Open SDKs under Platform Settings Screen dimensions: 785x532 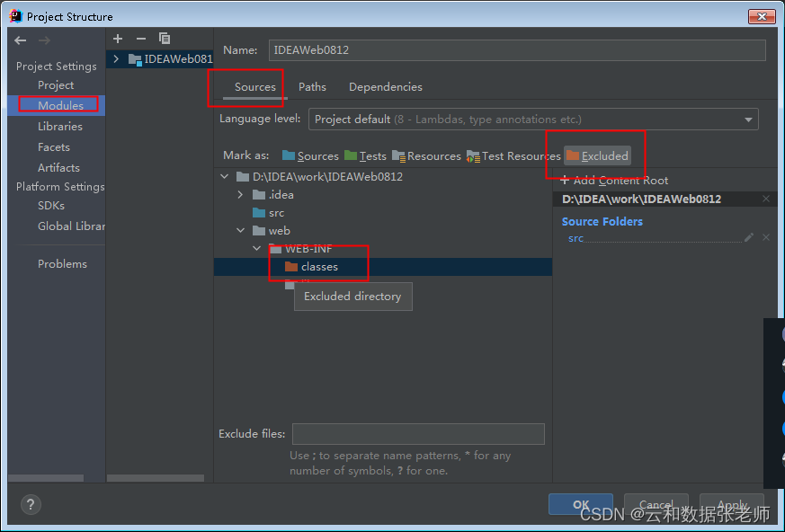coord(51,206)
